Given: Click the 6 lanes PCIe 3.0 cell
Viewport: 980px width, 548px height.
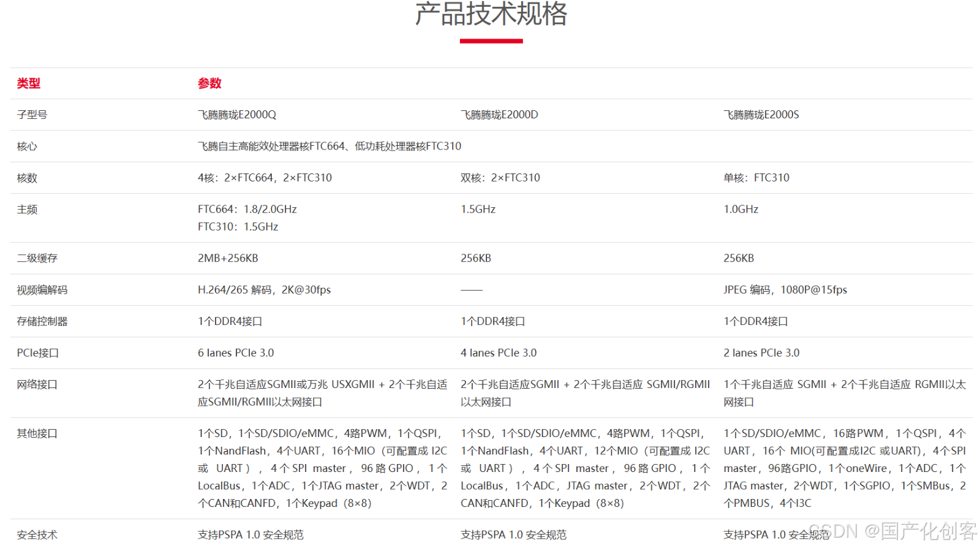Looking at the screenshot, I should click(236, 353).
